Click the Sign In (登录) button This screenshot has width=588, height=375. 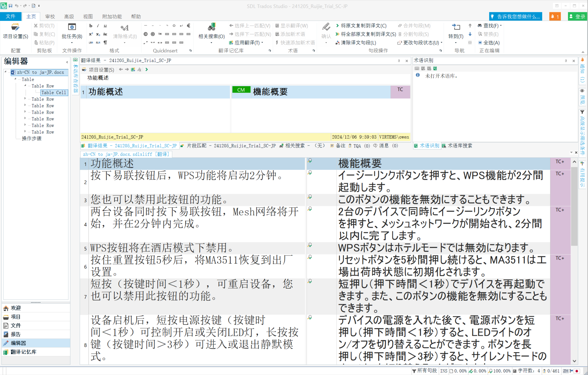(x=577, y=16)
